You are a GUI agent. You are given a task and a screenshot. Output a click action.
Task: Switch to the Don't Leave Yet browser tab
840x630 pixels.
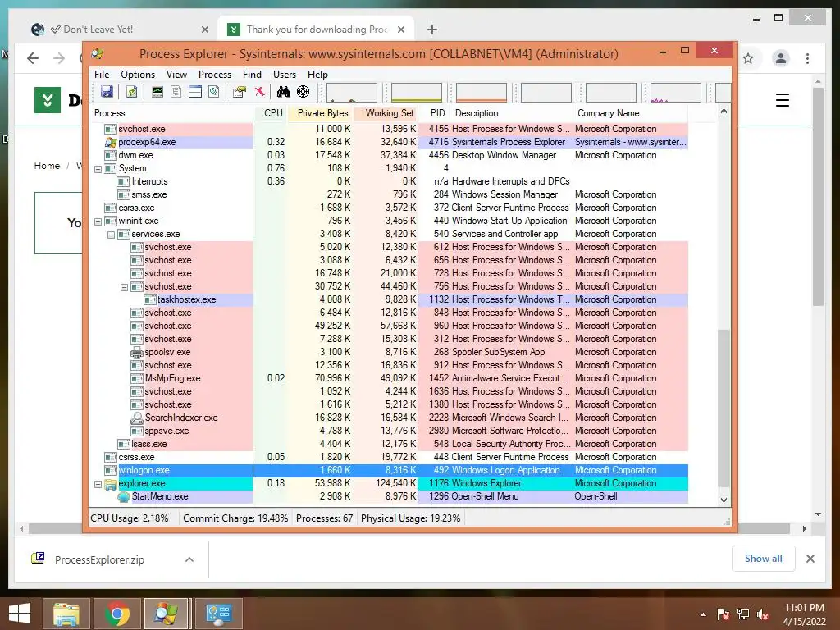[119, 30]
